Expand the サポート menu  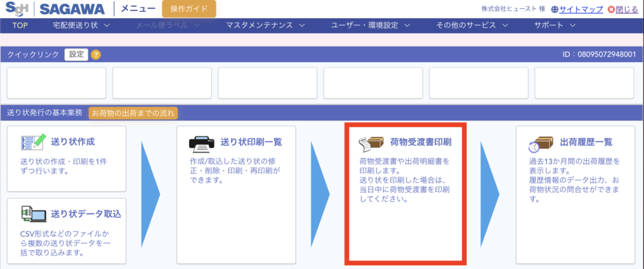coord(555,26)
